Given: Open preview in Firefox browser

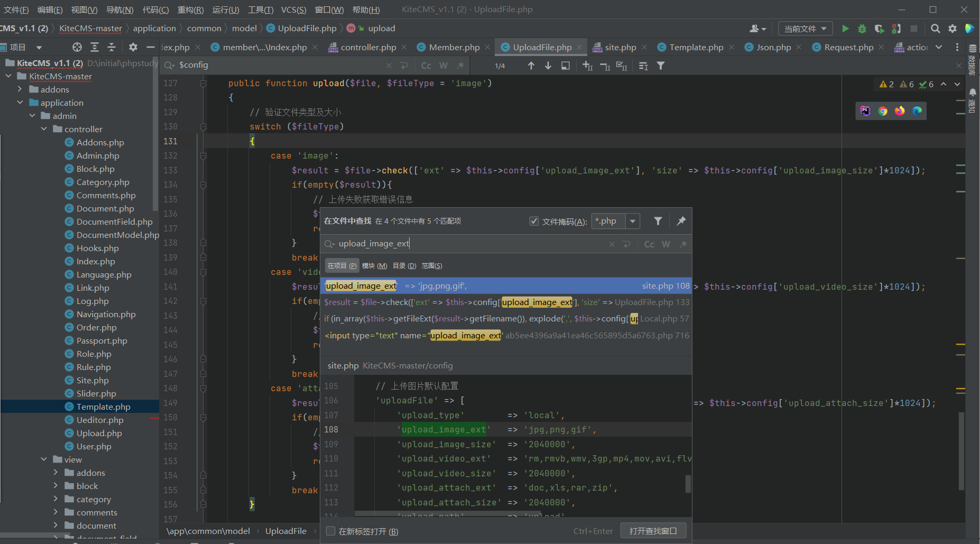Looking at the screenshot, I should point(900,110).
